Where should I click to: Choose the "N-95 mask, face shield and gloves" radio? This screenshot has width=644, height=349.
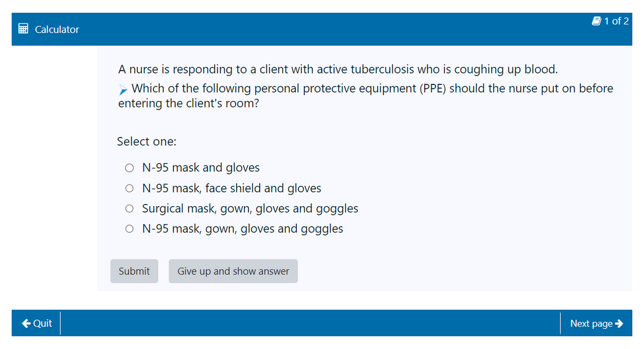coord(129,188)
